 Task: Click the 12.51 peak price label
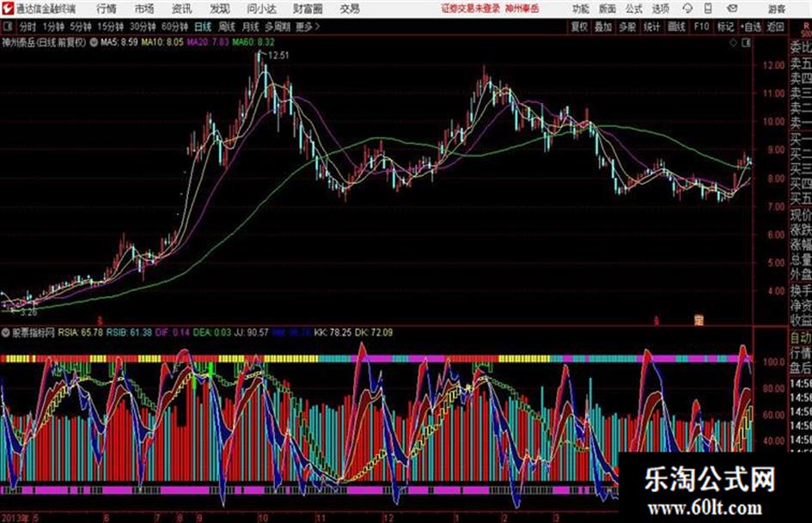[x=278, y=56]
